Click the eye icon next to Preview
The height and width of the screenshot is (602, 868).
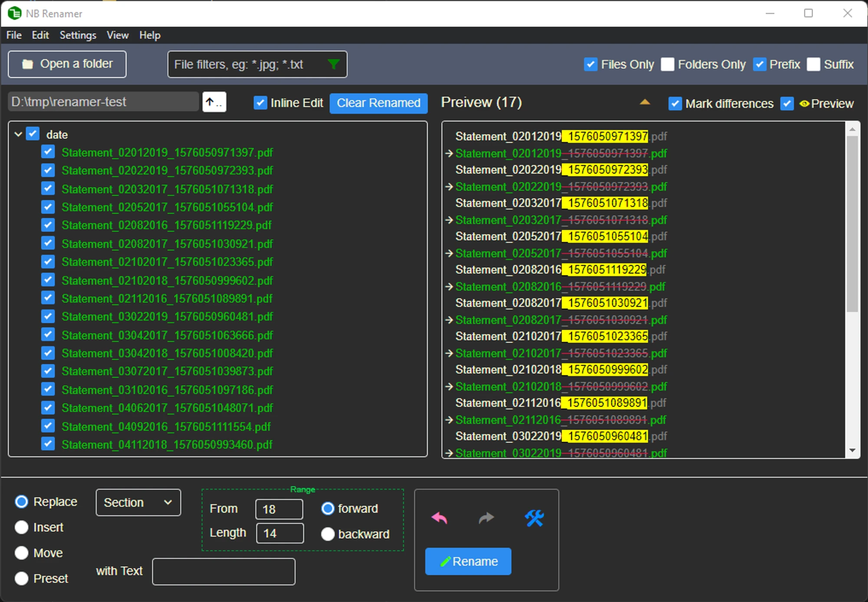click(804, 103)
